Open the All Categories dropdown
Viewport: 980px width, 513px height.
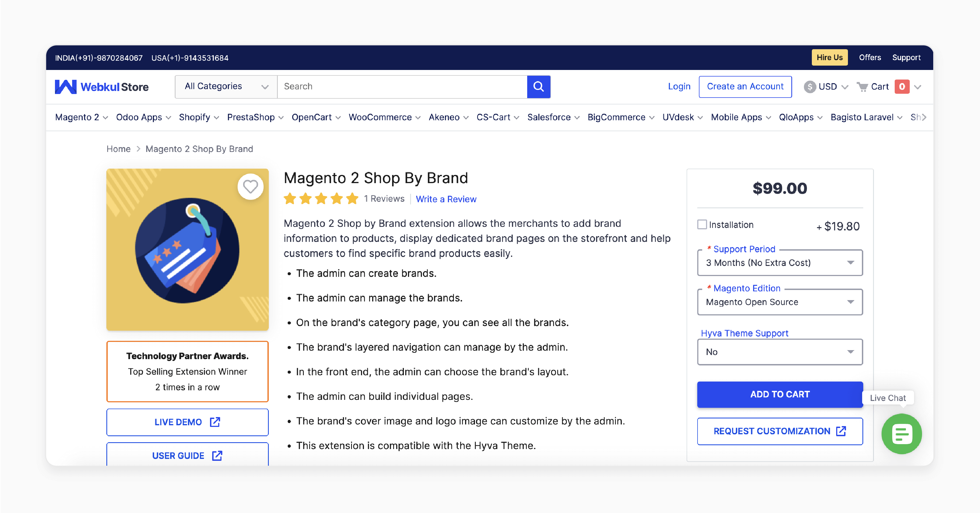(x=226, y=87)
